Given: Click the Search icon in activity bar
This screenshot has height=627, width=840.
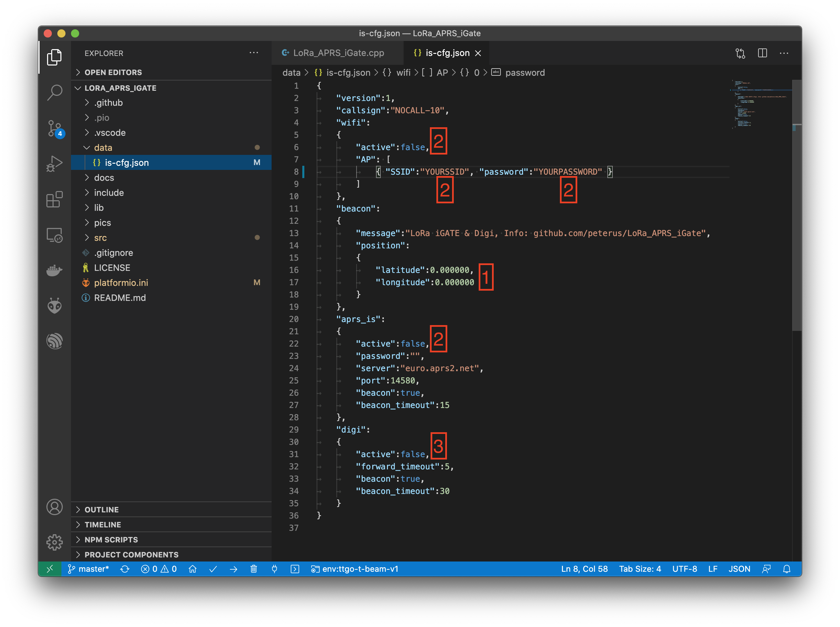Looking at the screenshot, I should coord(55,91).
